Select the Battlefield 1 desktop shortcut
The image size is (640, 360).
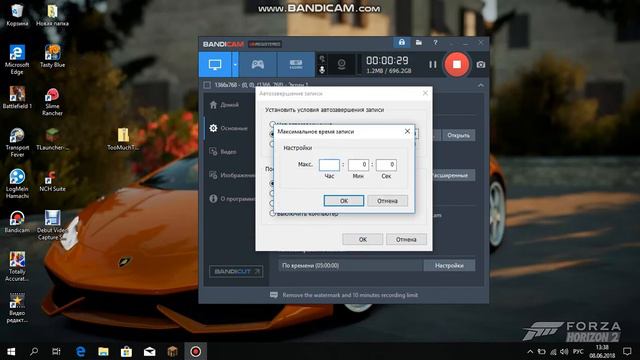coord(17,98)
